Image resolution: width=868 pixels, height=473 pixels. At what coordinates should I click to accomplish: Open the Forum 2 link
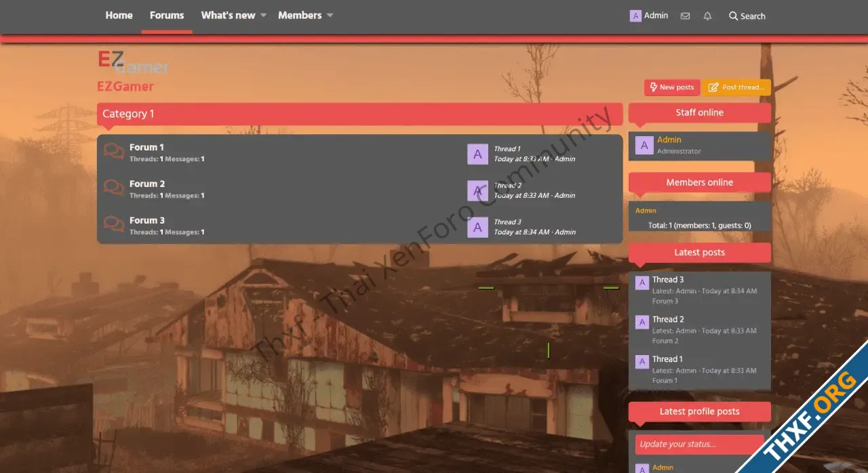pos(146,184)
